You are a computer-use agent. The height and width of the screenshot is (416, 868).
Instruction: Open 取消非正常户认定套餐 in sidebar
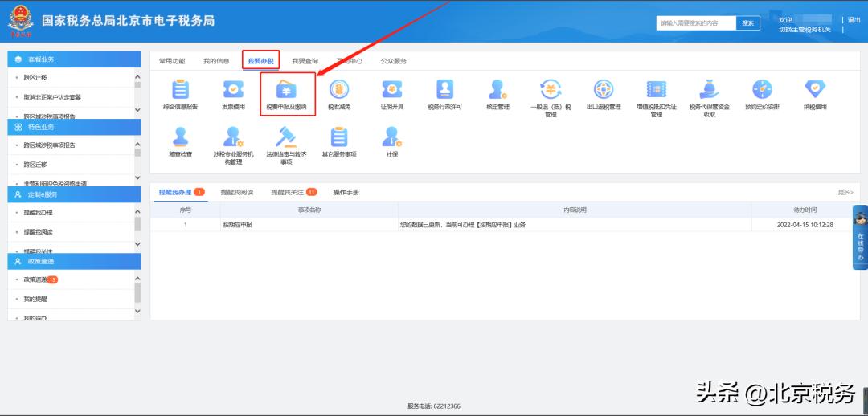click(x=52, y=97)
